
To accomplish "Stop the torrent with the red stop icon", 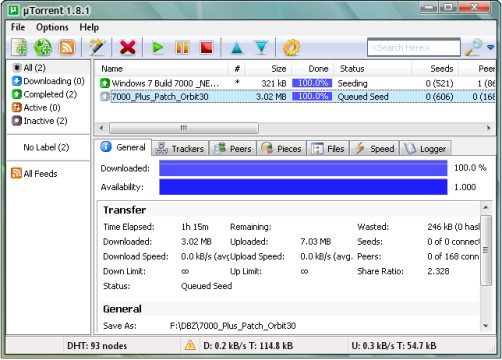I will pos(206,47).
